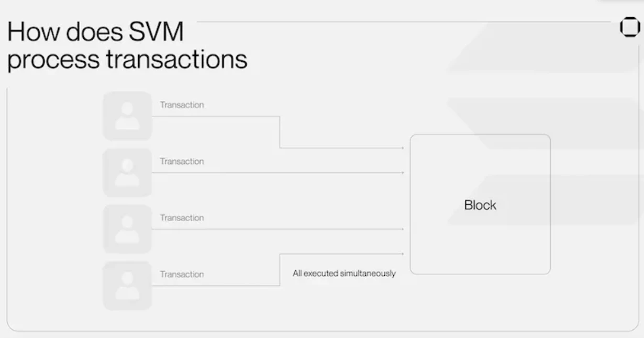The image size is (644, 338).
Task: Click the Block label inside the box
Action: 480,205
